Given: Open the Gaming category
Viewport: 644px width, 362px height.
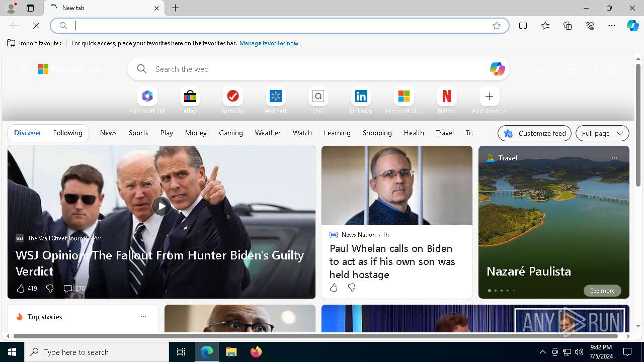Looking at the screenshot, I should point(231,133).
